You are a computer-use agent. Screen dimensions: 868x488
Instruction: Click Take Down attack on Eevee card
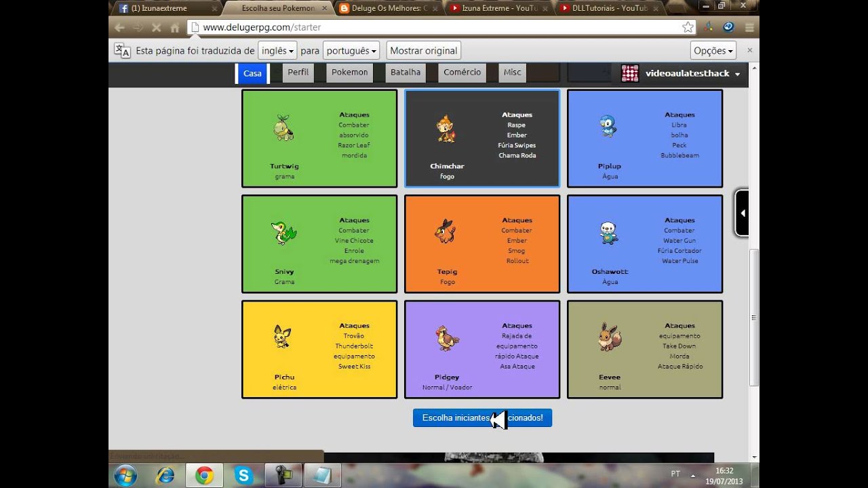(x=679, y=346)
